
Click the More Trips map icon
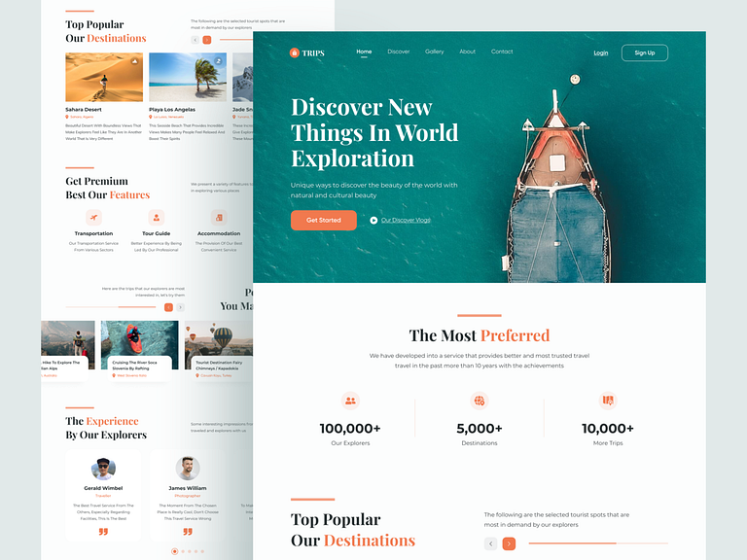click(x=608, y=401)
